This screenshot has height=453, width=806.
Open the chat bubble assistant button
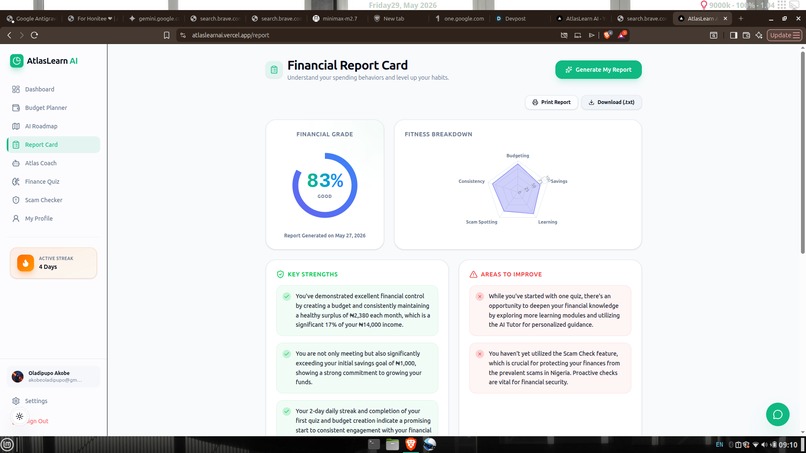(x=777, y=414)
